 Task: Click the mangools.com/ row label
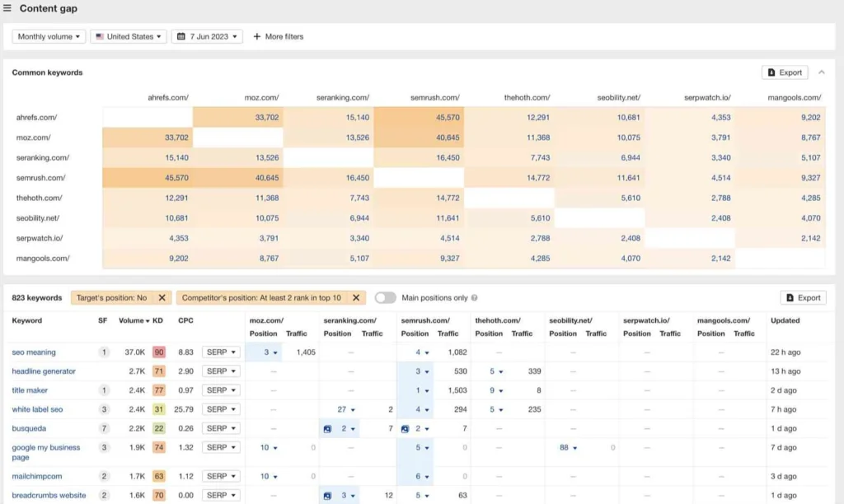[43, 259]
